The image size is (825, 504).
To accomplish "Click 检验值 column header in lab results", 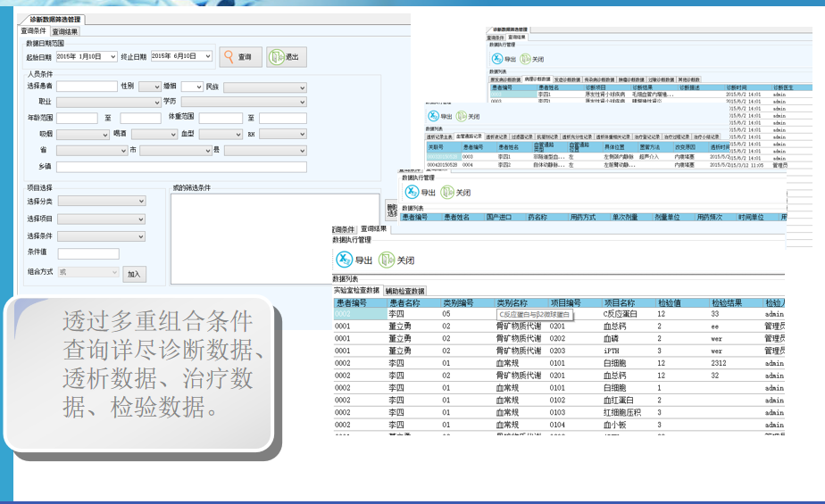I will (682, 302).
